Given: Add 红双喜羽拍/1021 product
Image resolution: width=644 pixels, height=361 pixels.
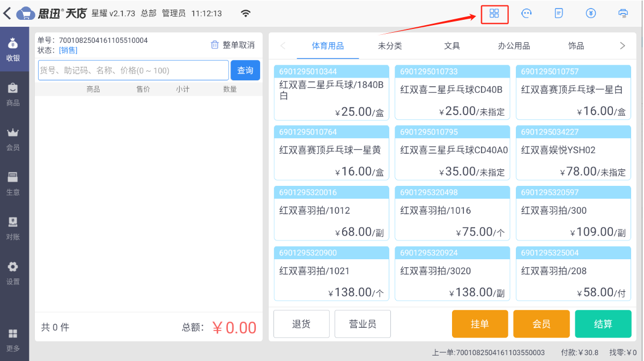Looking at the screenshot, I should pyautogui.click(x=331, y=274).
